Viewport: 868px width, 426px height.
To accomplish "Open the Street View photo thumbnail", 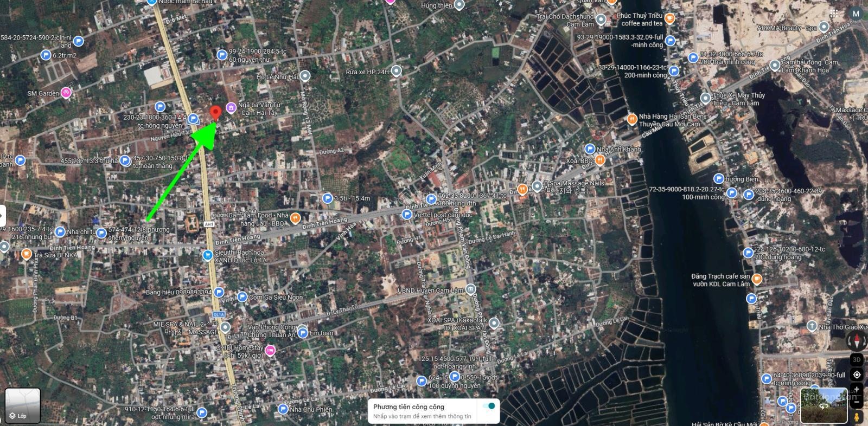I will tap(823, 405).
